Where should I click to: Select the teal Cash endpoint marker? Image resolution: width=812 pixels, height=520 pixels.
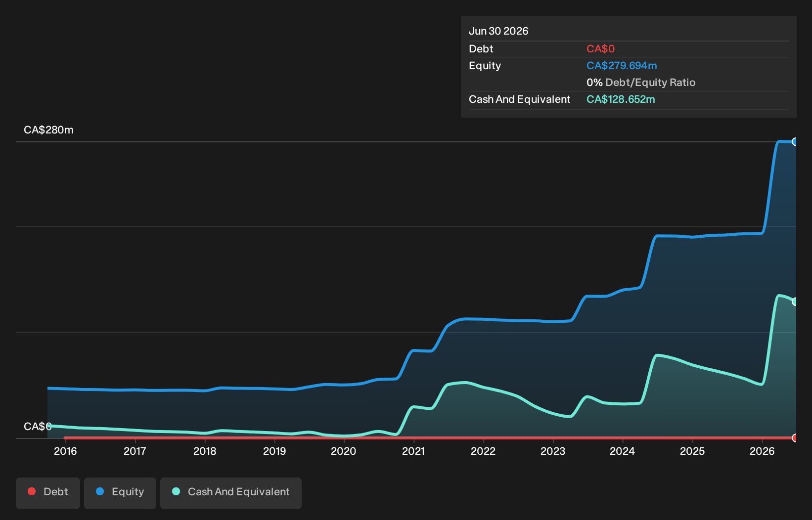pyautogui.click(x=795, y=302)
